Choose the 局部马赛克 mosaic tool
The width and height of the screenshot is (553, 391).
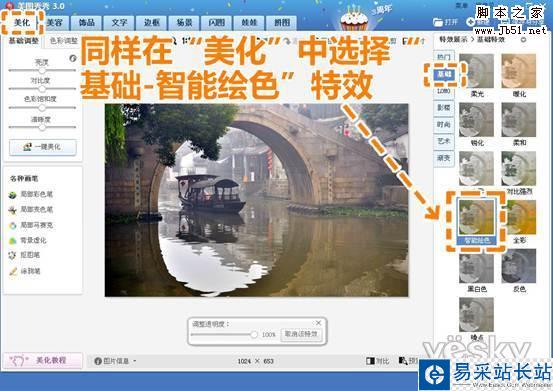point(13,226)
